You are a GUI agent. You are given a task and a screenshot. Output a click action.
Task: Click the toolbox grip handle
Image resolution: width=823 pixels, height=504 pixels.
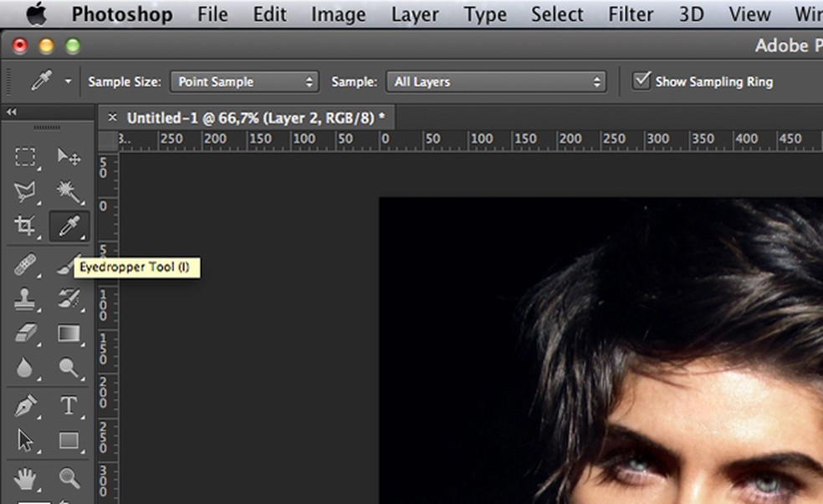[47, 127]
